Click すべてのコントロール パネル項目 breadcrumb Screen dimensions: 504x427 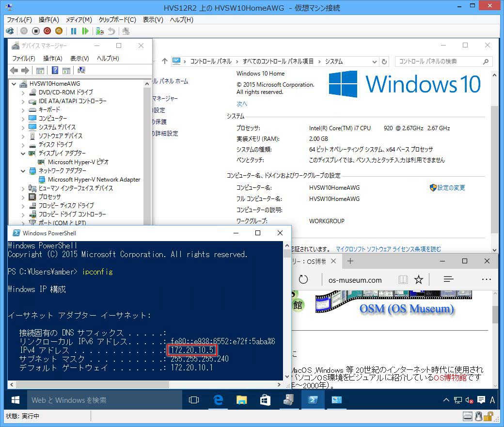(278, 61)
